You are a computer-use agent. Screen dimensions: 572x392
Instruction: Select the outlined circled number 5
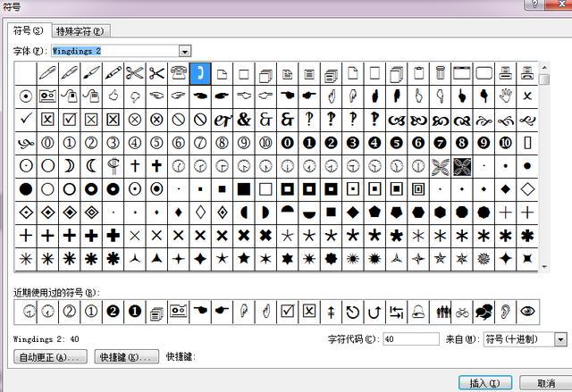[x=156, y=143]
